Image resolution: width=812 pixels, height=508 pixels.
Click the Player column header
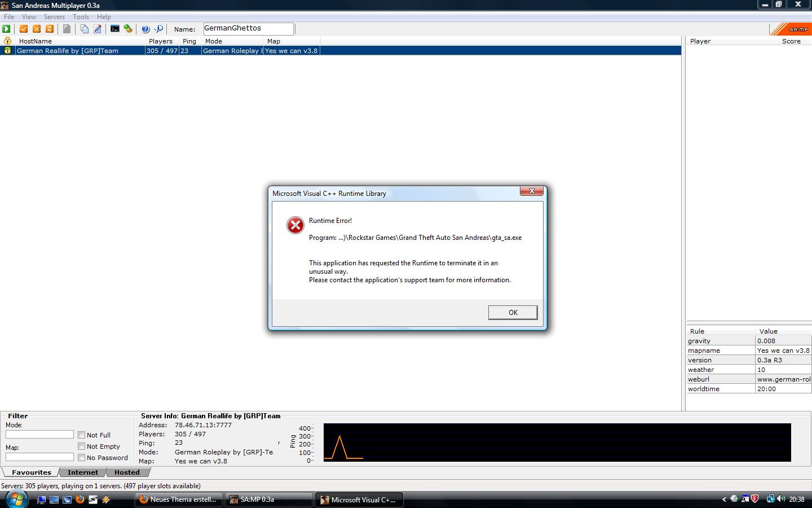click(x=732, y=41)
